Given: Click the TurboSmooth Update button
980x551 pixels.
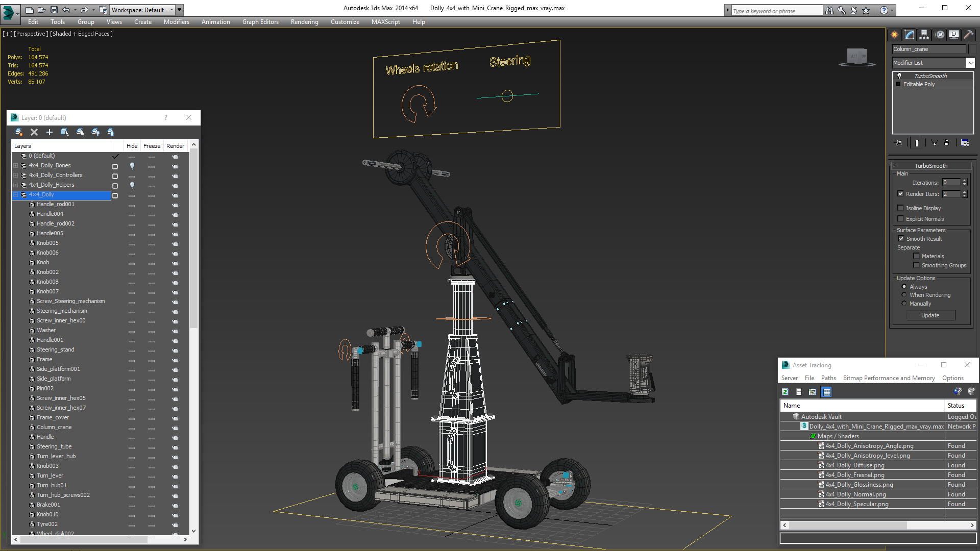Looking at the screenshot, I should click(930, 315).
